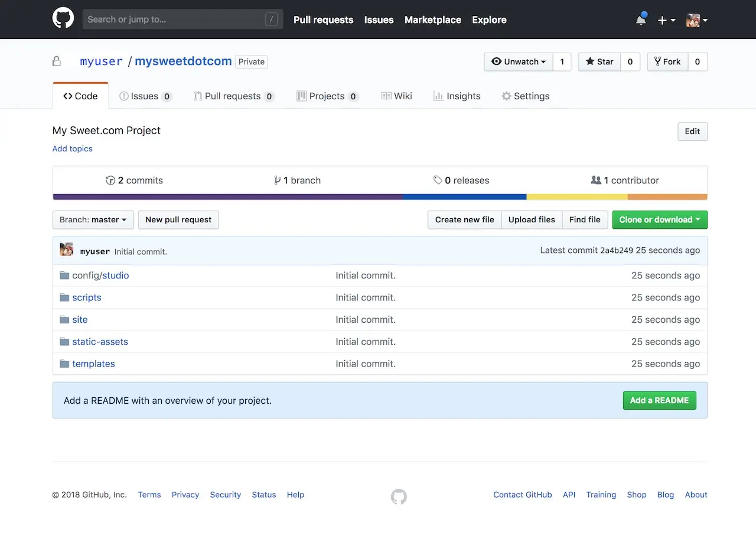Open the Security footer link
Image resolution: width=756 pixels, height=535 pixels.
(x=226, y=495)
